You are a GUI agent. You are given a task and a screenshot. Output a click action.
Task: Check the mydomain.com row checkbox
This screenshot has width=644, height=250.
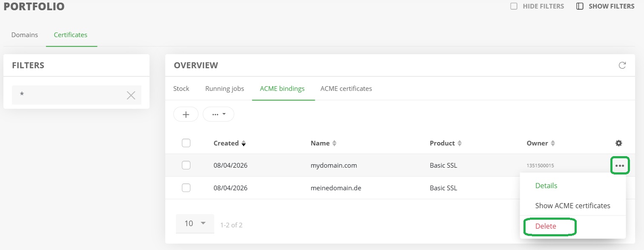pyautogui.click(x=186, y=165)
